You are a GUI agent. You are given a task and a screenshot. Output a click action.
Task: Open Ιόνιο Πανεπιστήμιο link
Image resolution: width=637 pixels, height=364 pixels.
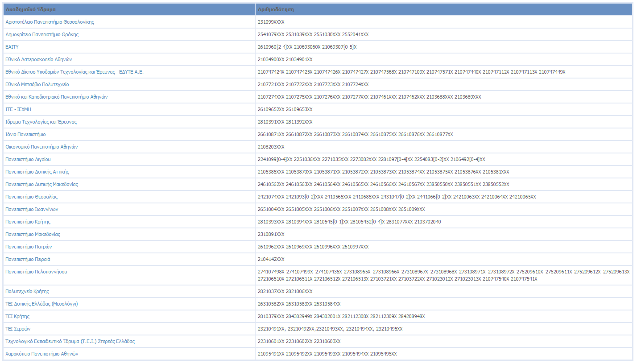[25, 134]
